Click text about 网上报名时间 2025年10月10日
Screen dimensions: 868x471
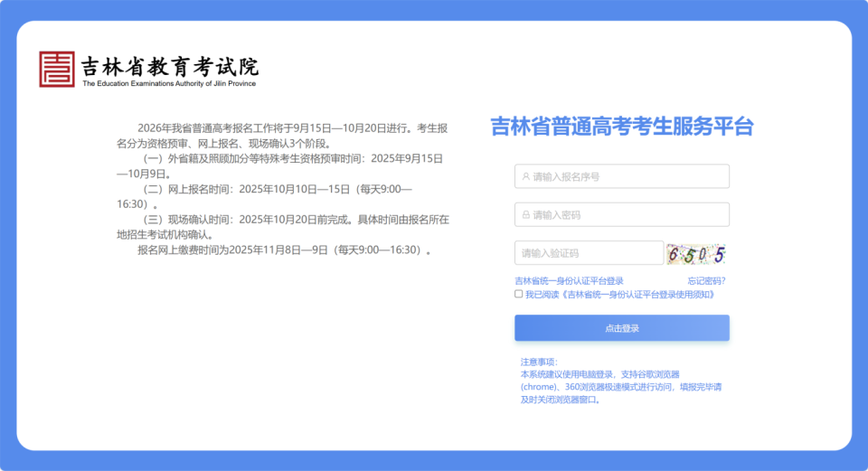click(265, 196)
